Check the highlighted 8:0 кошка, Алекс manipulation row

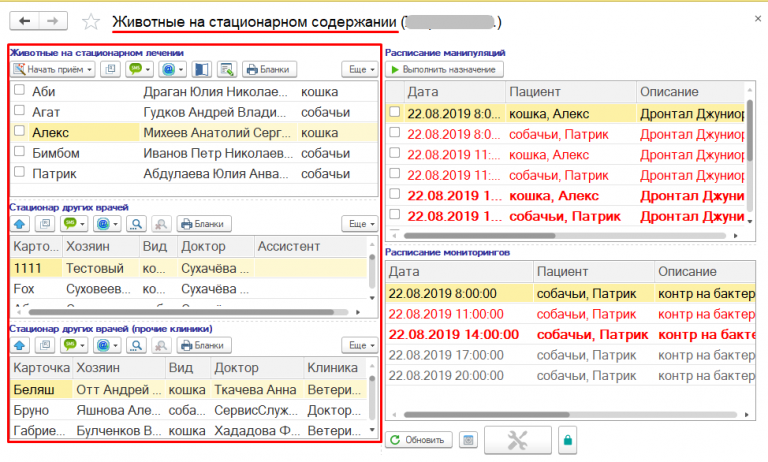394,112
